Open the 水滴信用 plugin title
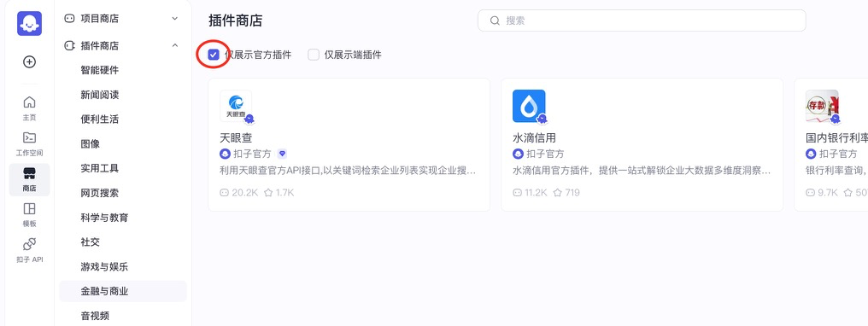This screenshot has width=868, height=326. click(x=534, y=137)
